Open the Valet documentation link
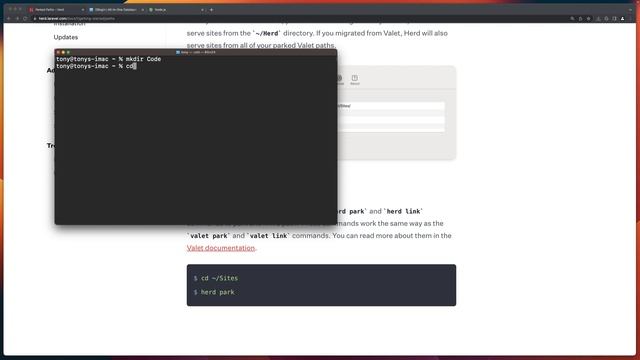 tap(221, 248)
